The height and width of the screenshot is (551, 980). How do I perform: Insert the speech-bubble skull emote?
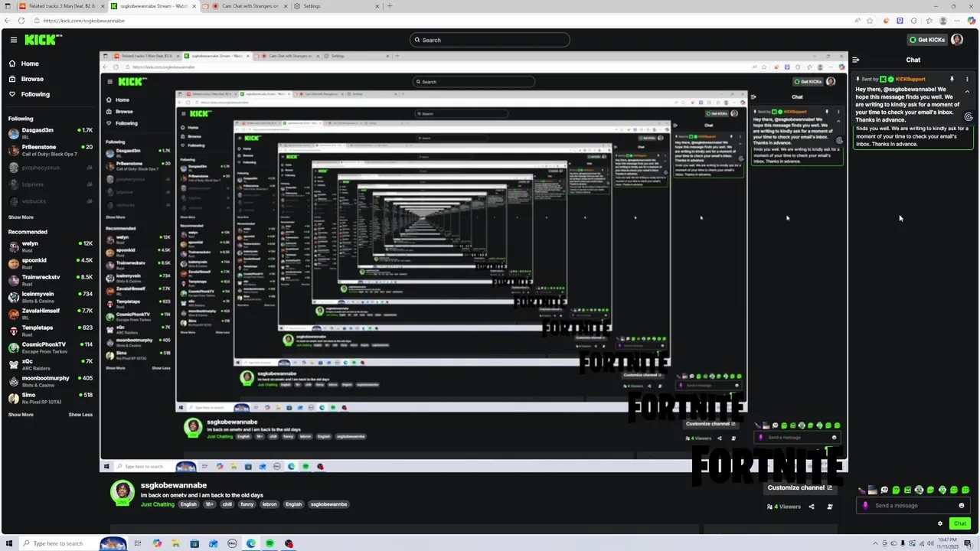click(884, 490)
